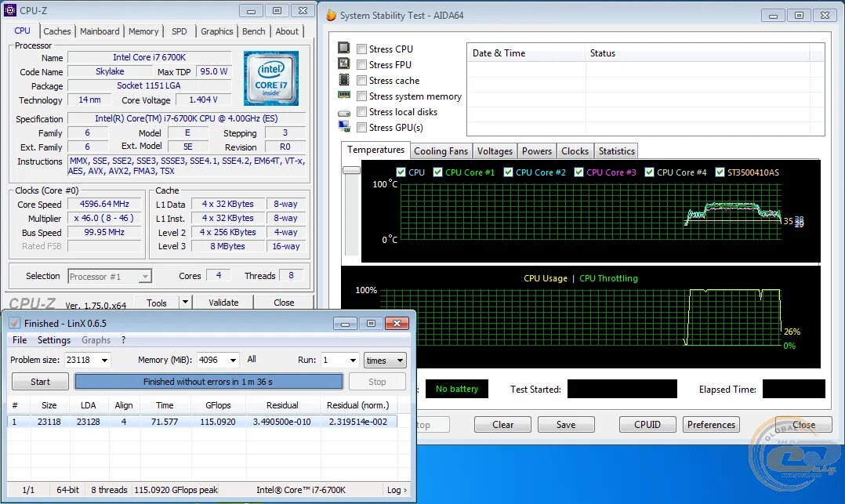Open the Problem size dropdown in LinX
845x504 pixels.
(104, 360)
